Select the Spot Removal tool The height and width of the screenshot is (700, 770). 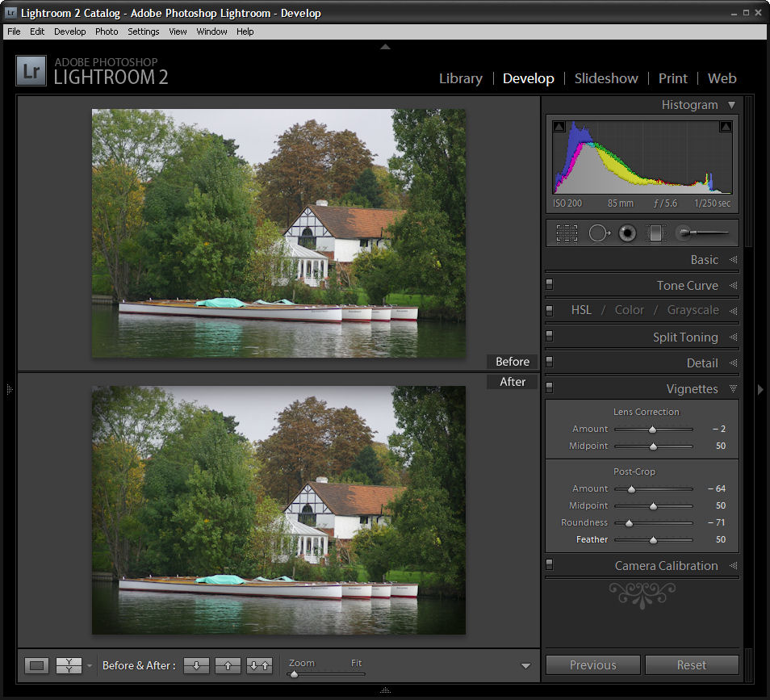(x=599, y=233)
